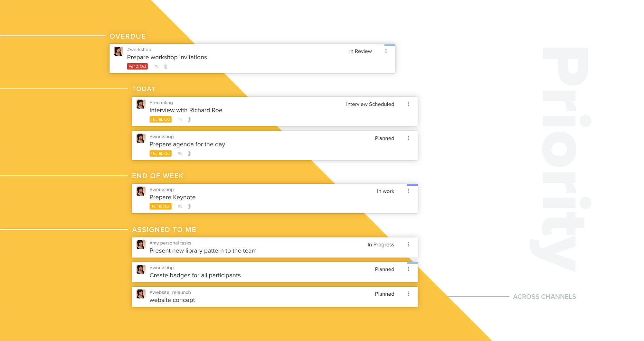The width and height of the screenshot is (644, 341).
Task: Click the assignee avatar on Create badges task
Action: click(141, 269)
